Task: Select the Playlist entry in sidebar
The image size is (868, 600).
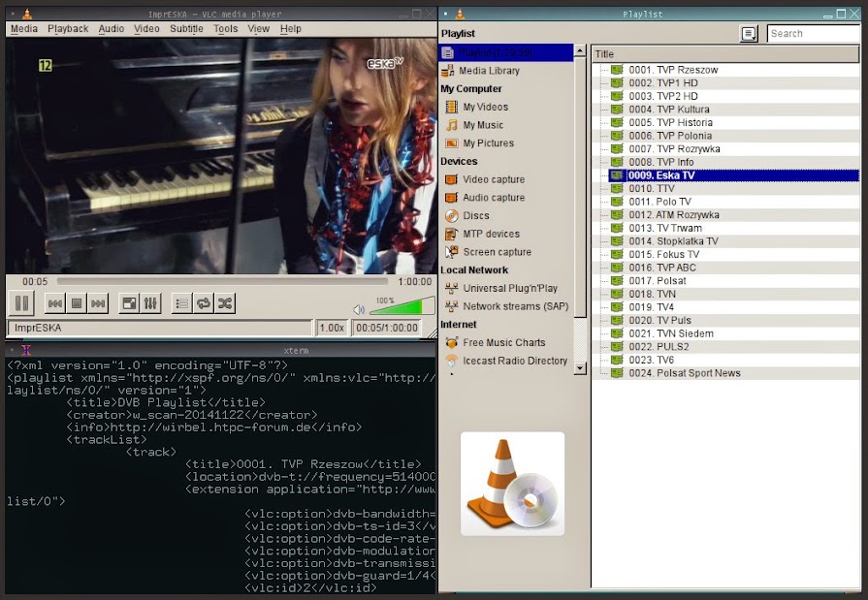Action: pos(506,52)
